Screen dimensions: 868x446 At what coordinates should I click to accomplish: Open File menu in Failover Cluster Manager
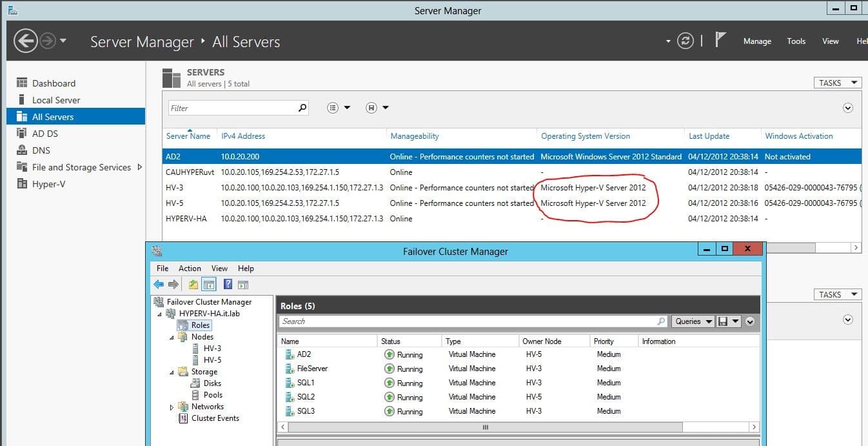[163, 269]
